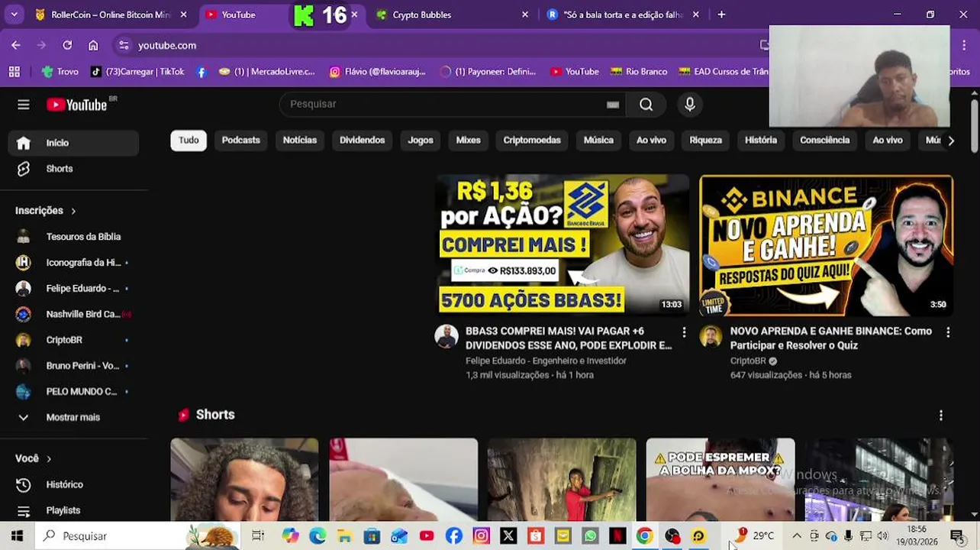The height and width of the screenshot is (550, 980).
Task: Open CriptoBR subscription in sidebar
Action: click(73, 340)
